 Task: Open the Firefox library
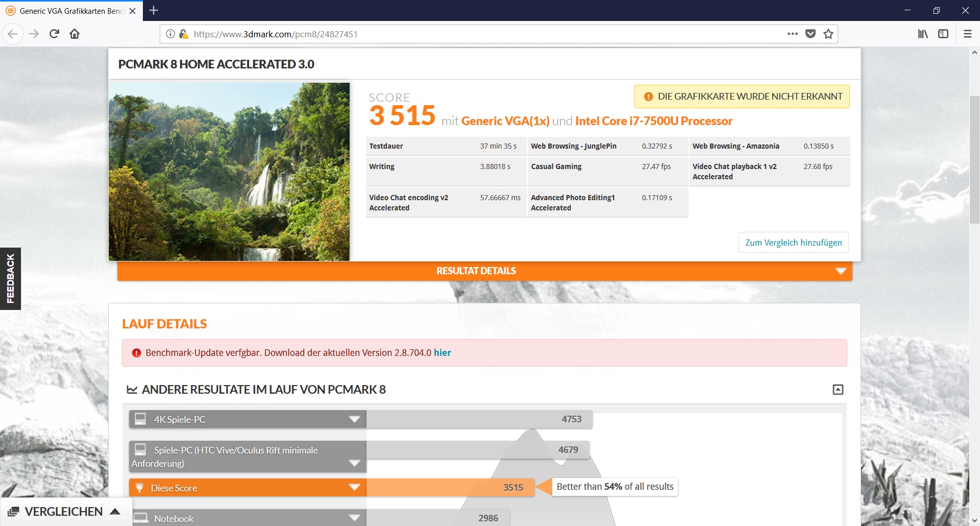tap(923, 34)
